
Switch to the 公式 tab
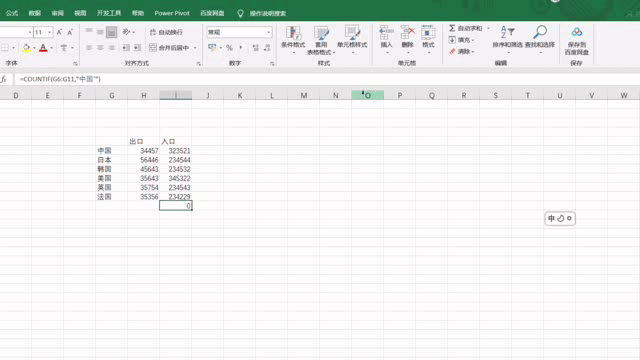(x=11, y=13)
